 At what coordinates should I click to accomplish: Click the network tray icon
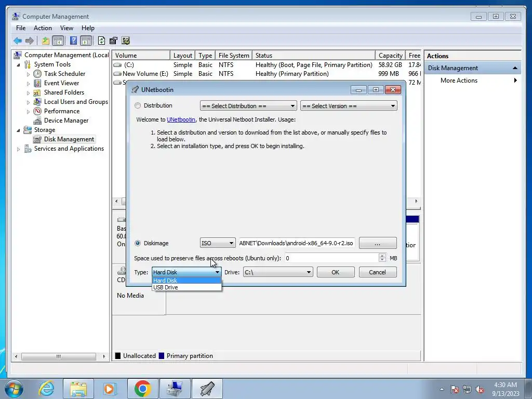(x=467, y=390)
